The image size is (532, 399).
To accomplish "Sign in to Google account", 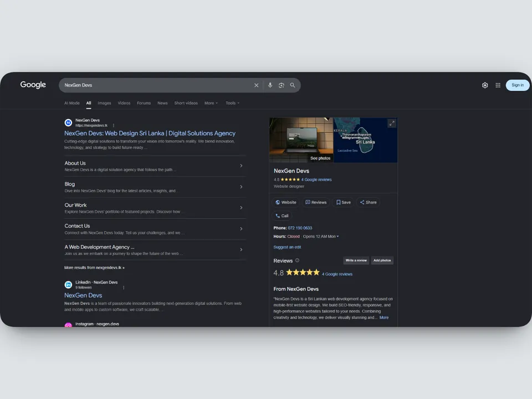I will [x=518, y=85].
